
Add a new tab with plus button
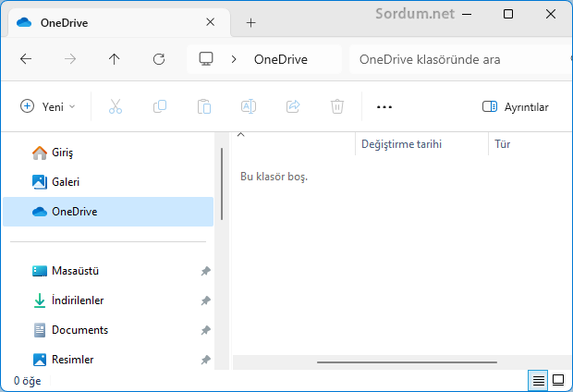point(250,23)
